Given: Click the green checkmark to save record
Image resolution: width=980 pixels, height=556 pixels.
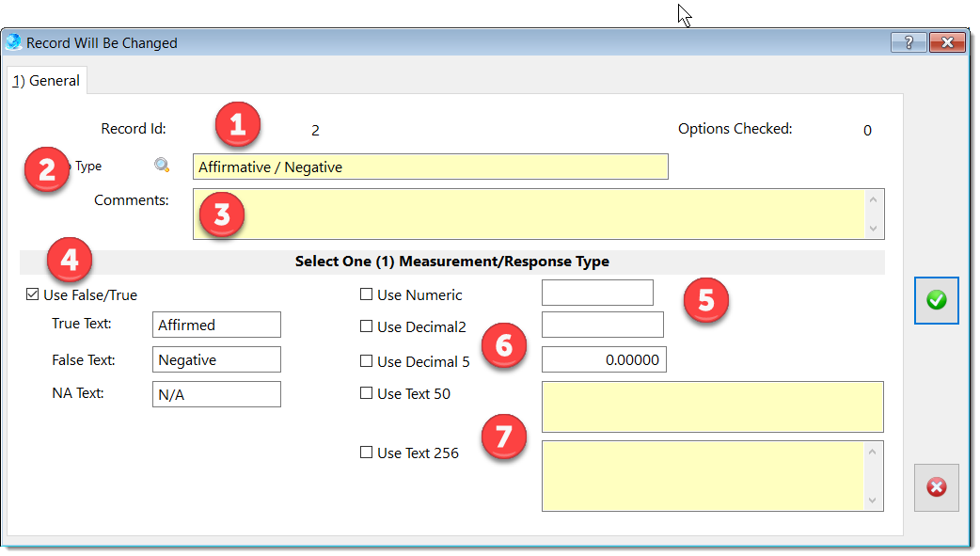Looking at the screenshot, I should click(936, 300).
